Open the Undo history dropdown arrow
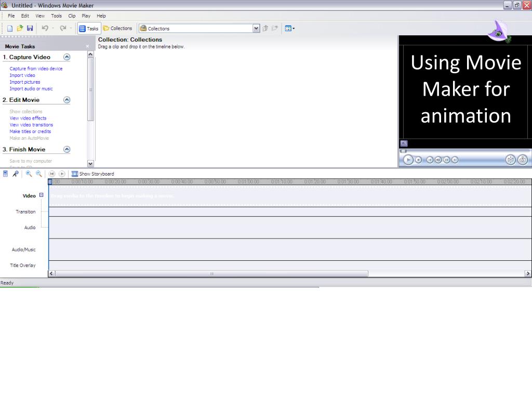 (x=54, y=29)
